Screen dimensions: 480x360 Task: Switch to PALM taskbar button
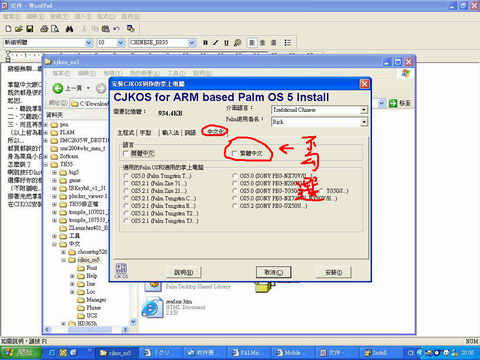(247, 353)
